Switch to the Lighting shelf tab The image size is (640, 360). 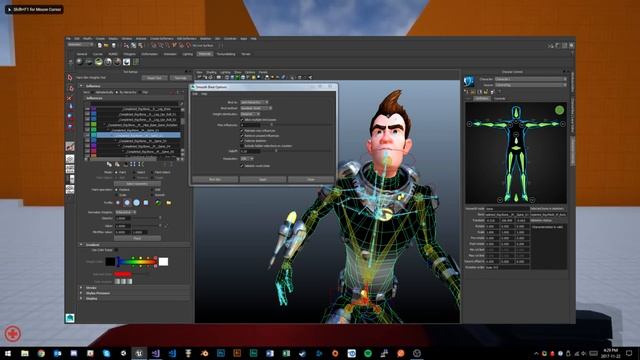pos(187,54)
